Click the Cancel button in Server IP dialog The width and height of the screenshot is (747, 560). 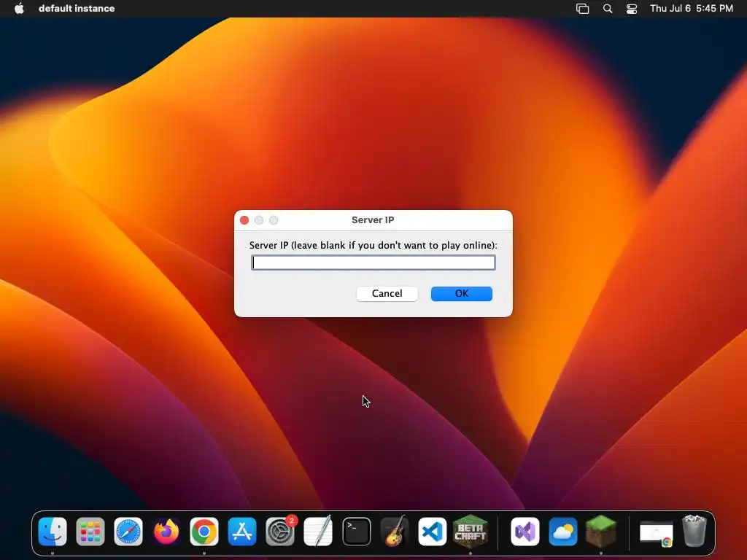pyautogui.click(x=387, y=293)
